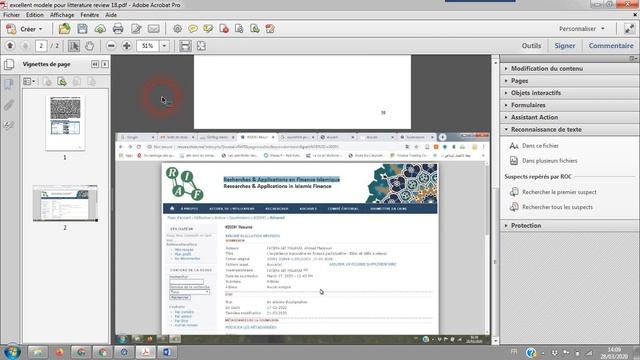
Task: Click Rechercher le premier suspect
Action: [553, 192]
